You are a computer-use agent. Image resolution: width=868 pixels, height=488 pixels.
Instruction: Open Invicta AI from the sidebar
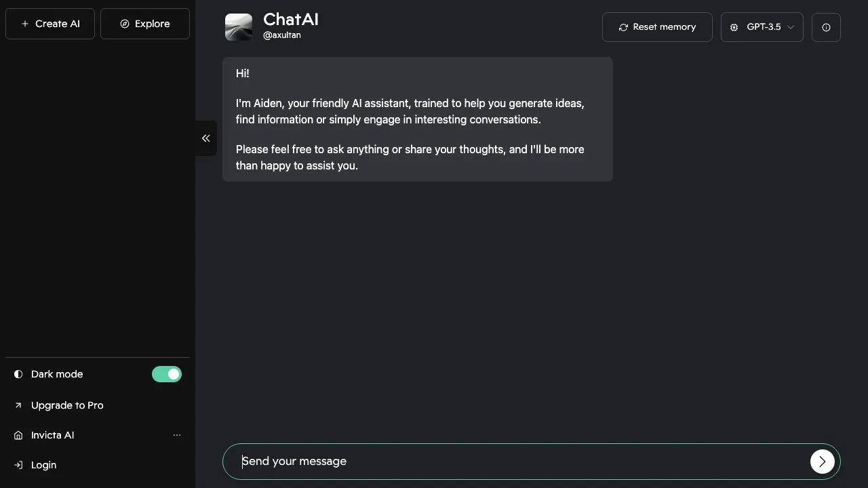click(52, 435)
